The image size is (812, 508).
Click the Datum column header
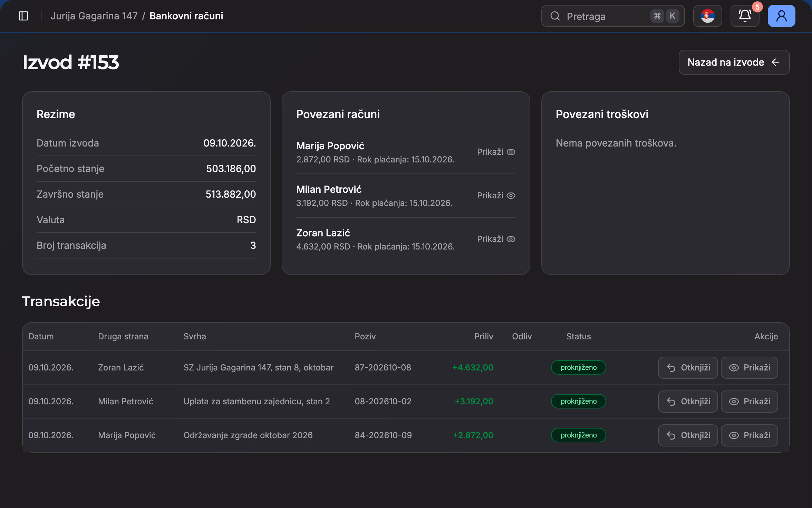(x=41, y=337)
